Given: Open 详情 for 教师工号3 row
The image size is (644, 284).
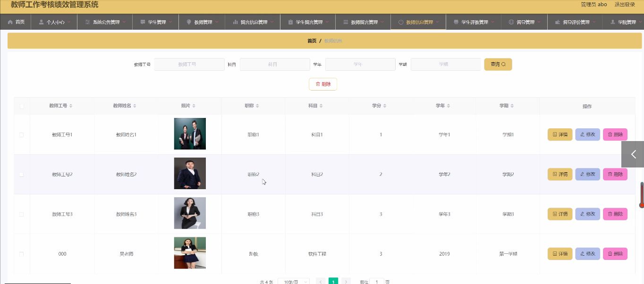Looking at the screenshot, I should (560, 214).
